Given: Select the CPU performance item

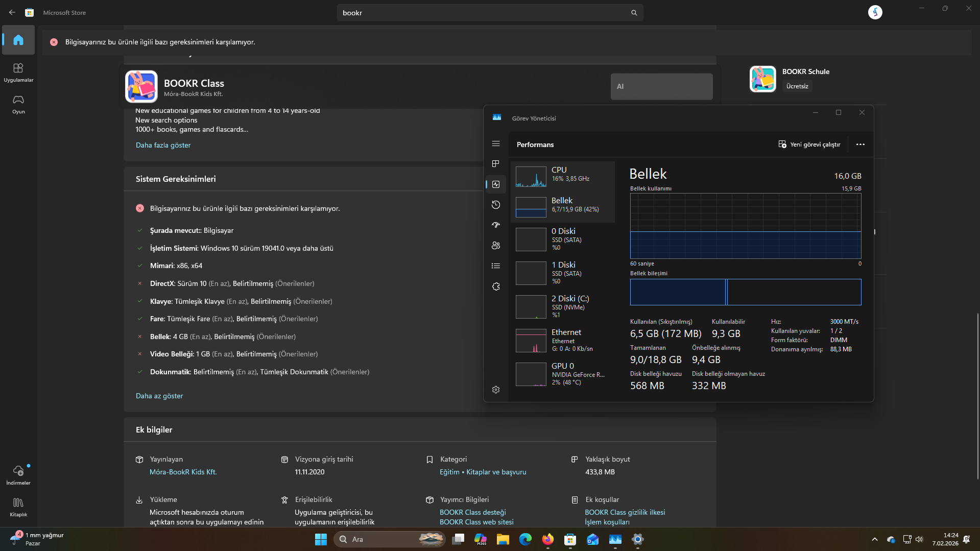Looking at the screenshot, I should [562, 177].
